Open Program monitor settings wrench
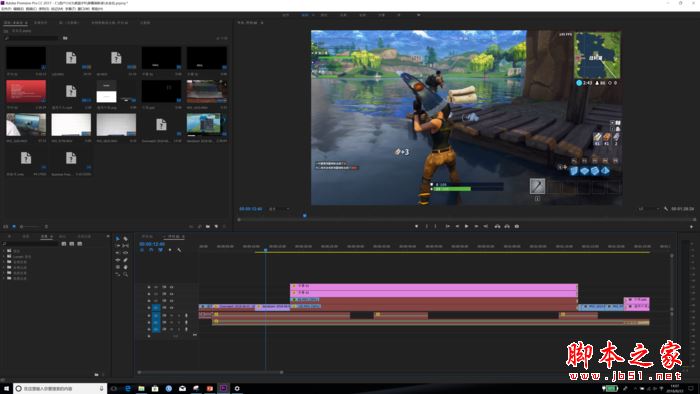700x394 pixels. 666,208
